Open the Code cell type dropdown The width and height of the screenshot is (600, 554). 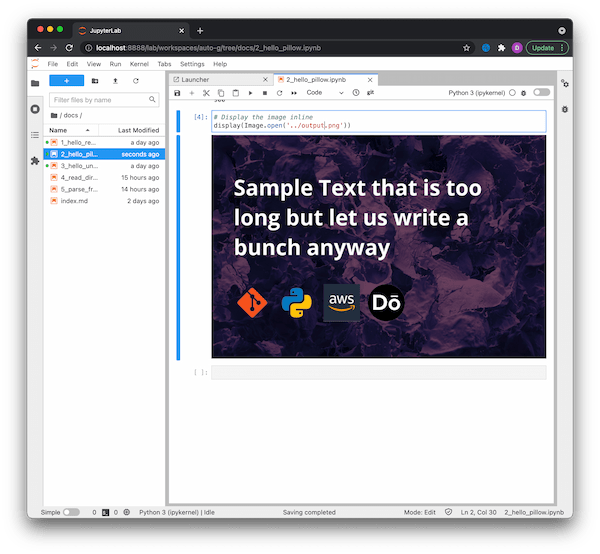(325, 93)
